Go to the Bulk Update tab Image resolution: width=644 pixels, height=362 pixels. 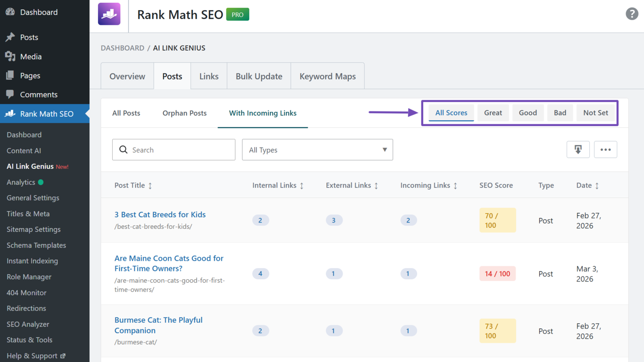pos(259,76)
